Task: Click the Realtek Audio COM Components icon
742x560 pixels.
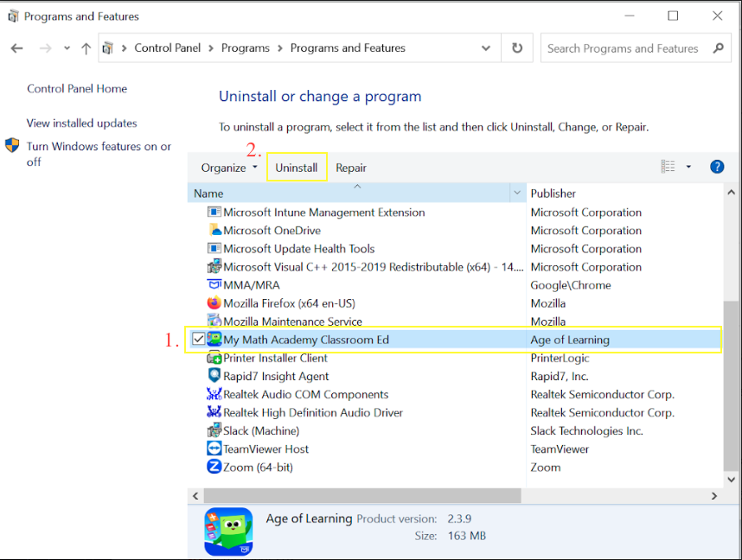Action: [x=214, y=394]
